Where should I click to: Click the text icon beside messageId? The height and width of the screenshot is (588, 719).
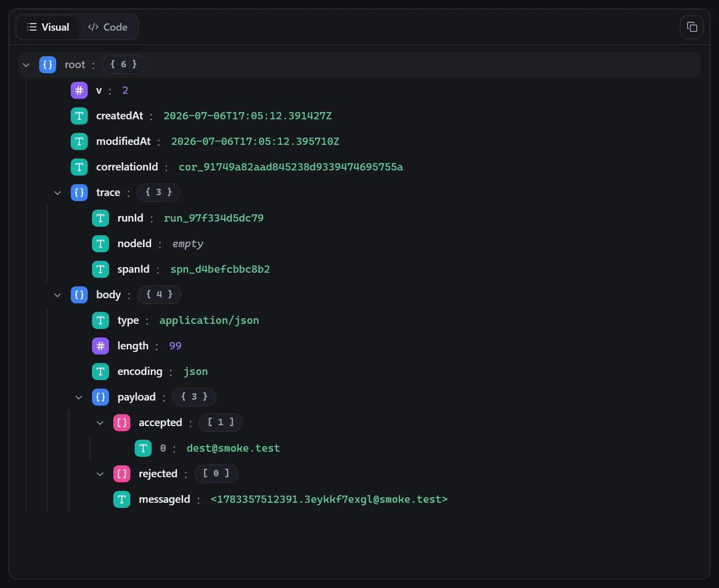(x=122, y=499)
